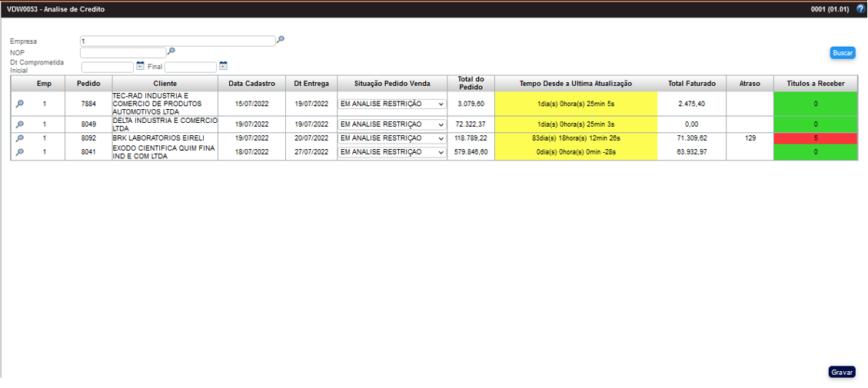
Task: Click the red Títulos a Receber cell
Action: click(x=815, y=138)
